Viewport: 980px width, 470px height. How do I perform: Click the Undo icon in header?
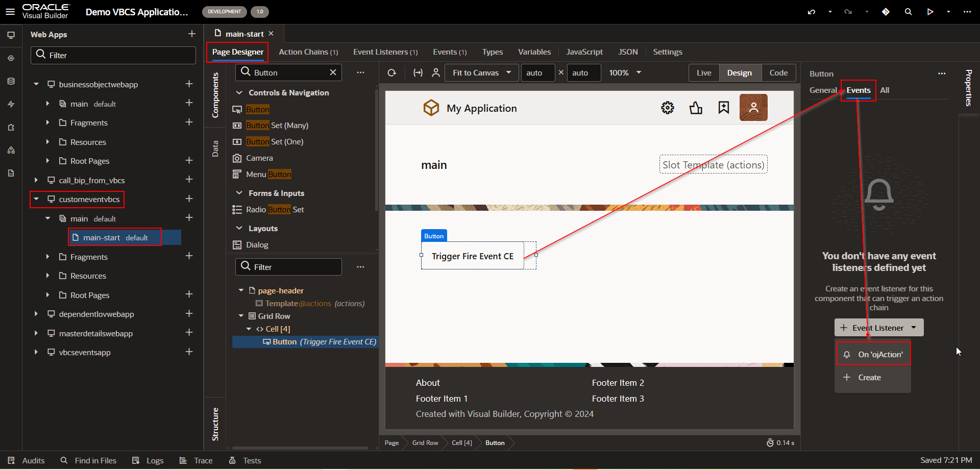[x=812, y=11]
